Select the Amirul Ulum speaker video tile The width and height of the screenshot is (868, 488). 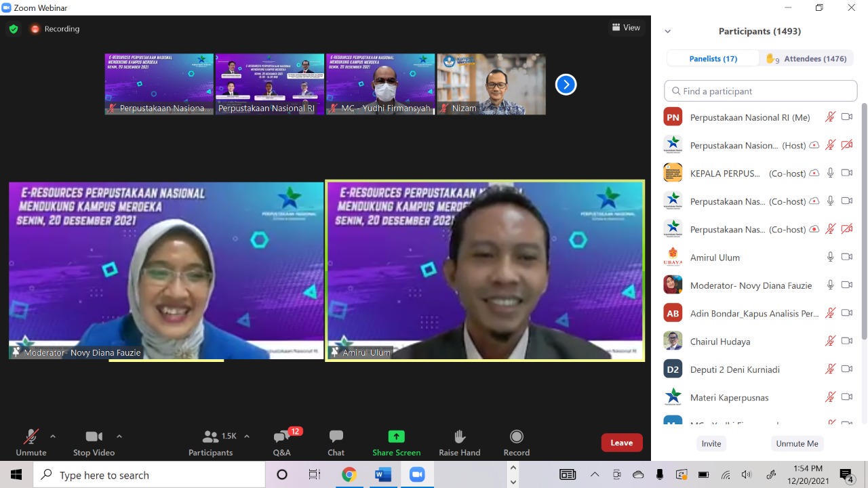(485, 270)
